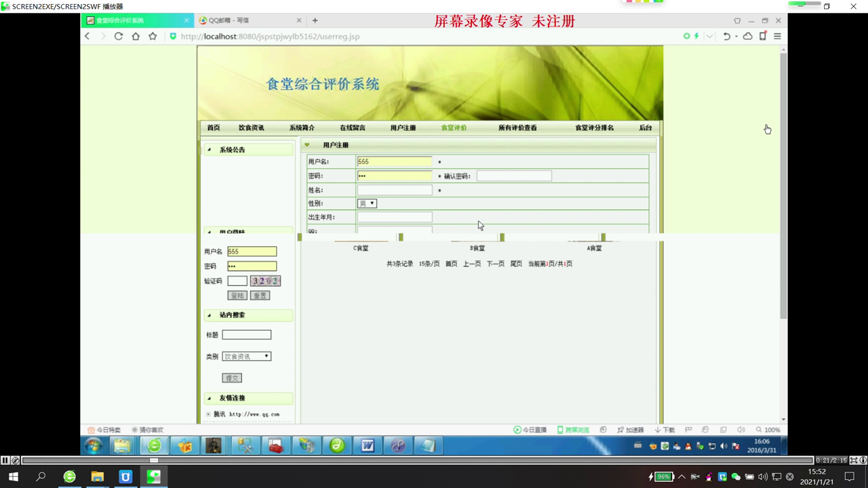Image resolution: width=868 pixels, height=488 pixels.
Task: Click 下一页 pagination link
Action: coord(496,264)
